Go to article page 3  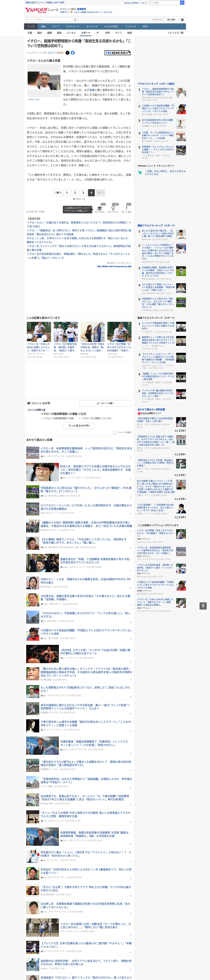coord(83,193)
